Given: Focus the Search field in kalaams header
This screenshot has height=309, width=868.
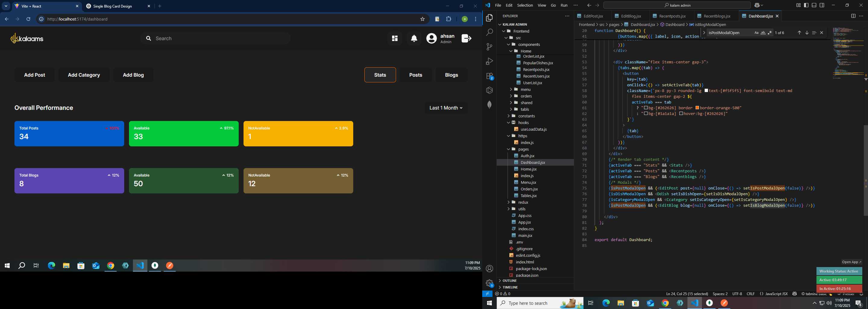Looking at the screenshot, I should pos(216,38).
